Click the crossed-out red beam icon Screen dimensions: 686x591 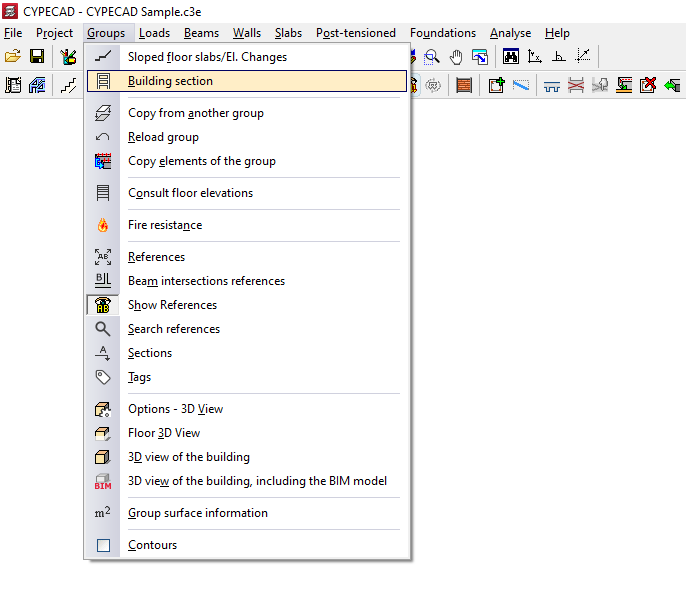tap(576, 85)
